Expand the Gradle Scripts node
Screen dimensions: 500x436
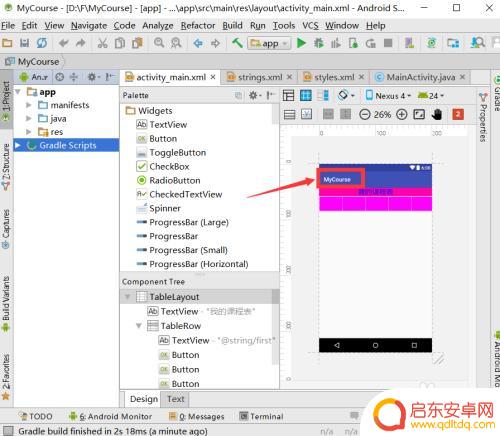click(x=18, y=145)
